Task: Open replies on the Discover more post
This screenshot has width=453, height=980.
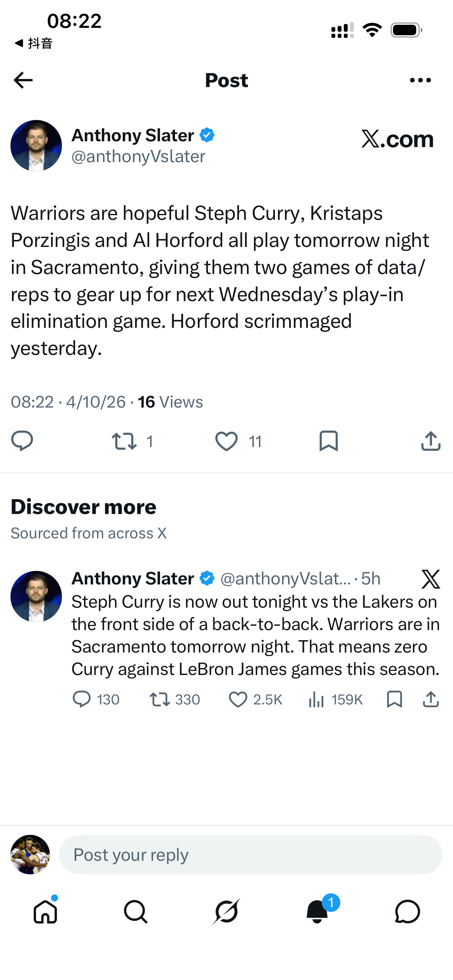Action: 82,699
